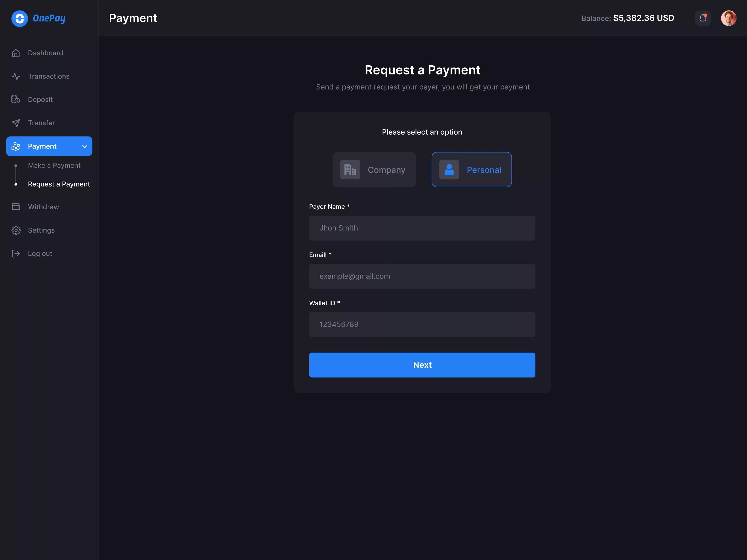
Task: Select the Company option
Action: click(374, 169)
